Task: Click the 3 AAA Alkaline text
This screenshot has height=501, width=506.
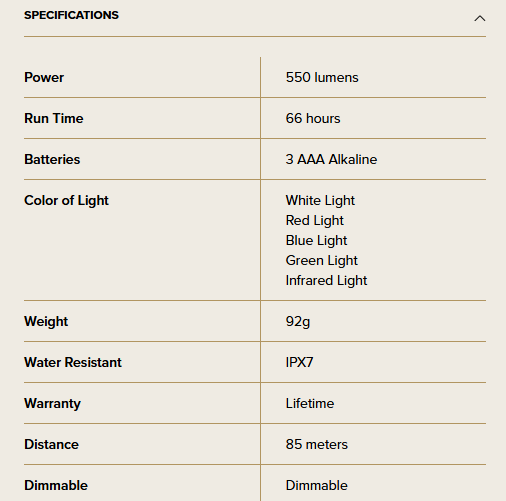Action: [x=331, y=159]
